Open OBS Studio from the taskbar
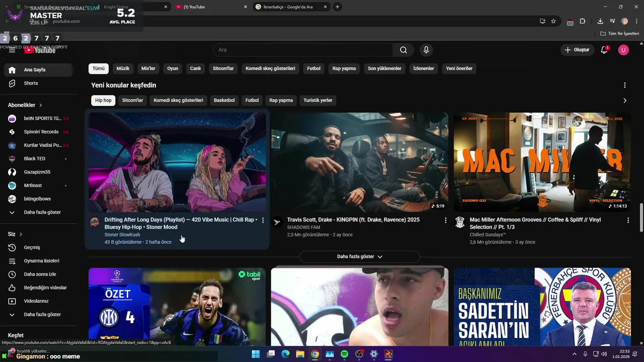Image resolution: width=644 pixels, height=362 pixels. click(x=359, y=354)
